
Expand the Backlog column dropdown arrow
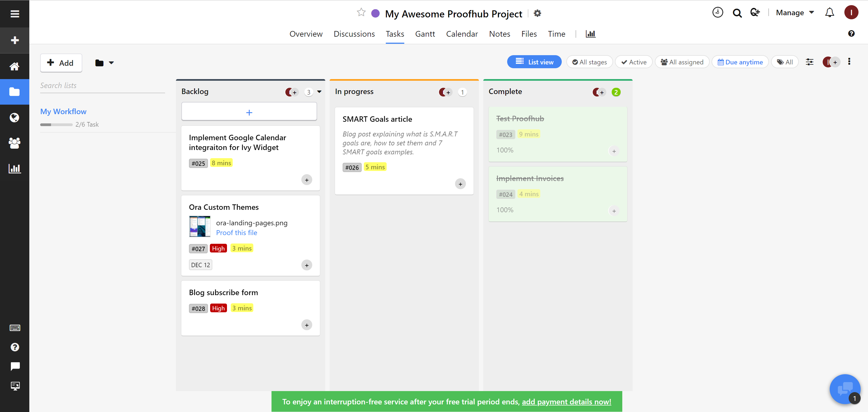click(x=319, y=92)
